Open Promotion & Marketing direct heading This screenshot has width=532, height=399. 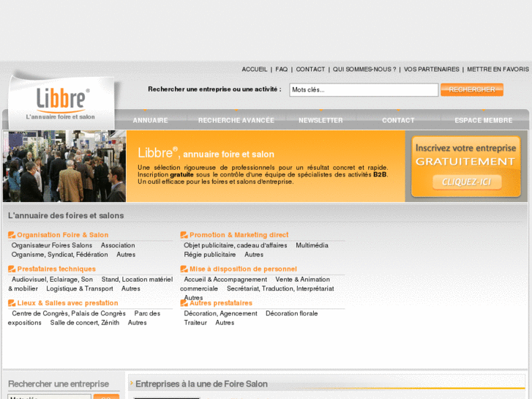pyautogui.click(x=239, y=235)
